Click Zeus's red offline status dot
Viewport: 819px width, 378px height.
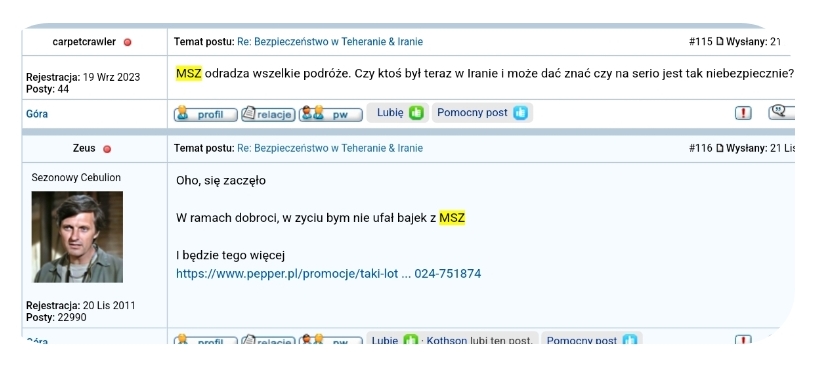(x=107, y=149)
